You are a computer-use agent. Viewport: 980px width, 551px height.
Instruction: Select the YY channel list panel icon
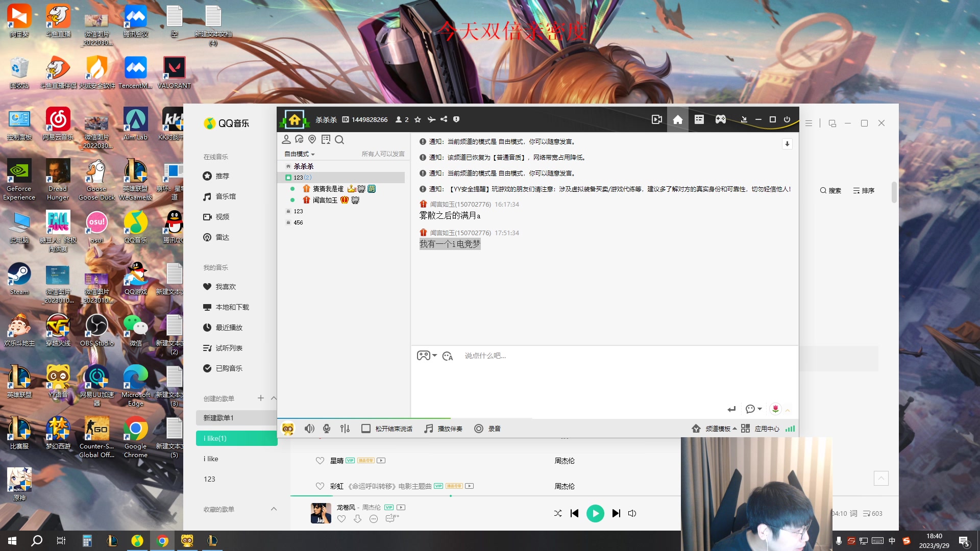point(699,119)
